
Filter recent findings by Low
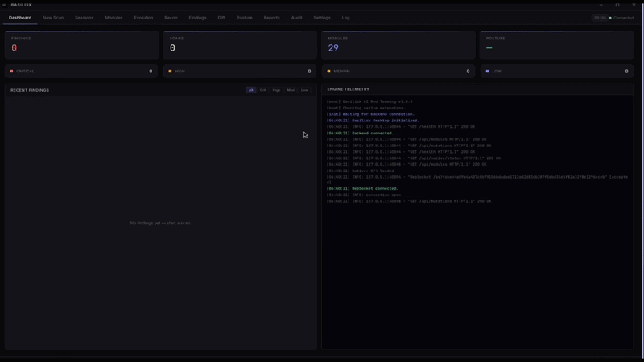click(x=304, y=90)
